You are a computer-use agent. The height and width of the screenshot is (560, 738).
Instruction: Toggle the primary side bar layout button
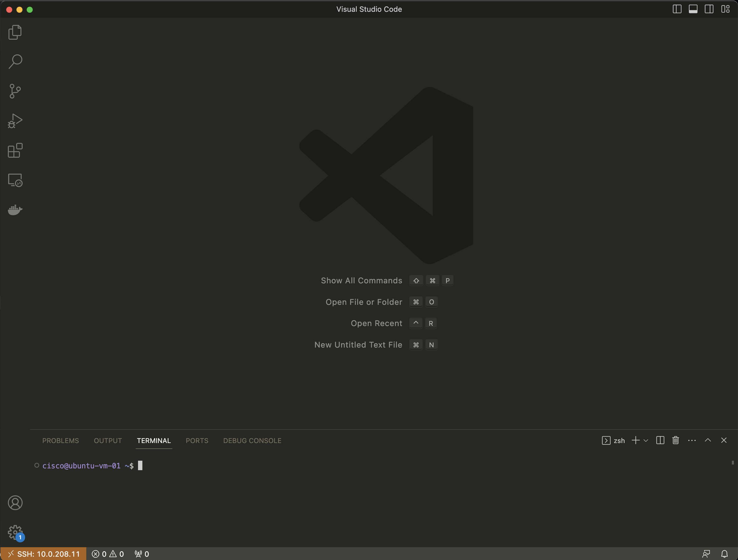tap(677, 9)
